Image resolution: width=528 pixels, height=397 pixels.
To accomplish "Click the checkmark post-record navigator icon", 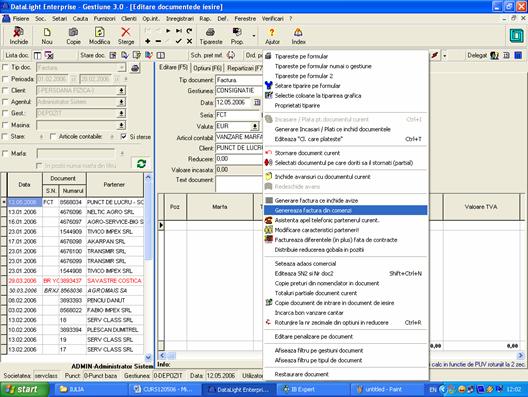I will click(179, 41).
